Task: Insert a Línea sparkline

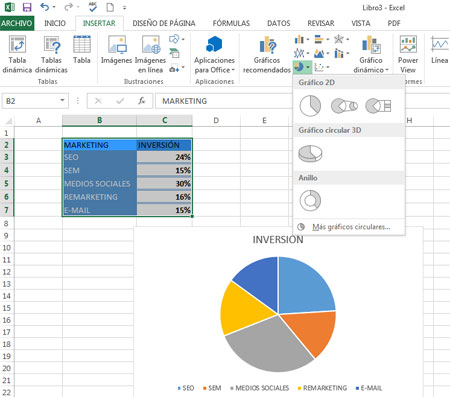Action: click(x=439, y=50)
